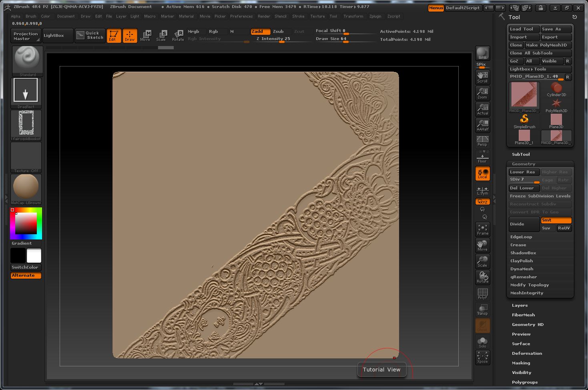
Task: Open the Zplugin menu
Action: [375, 16]
